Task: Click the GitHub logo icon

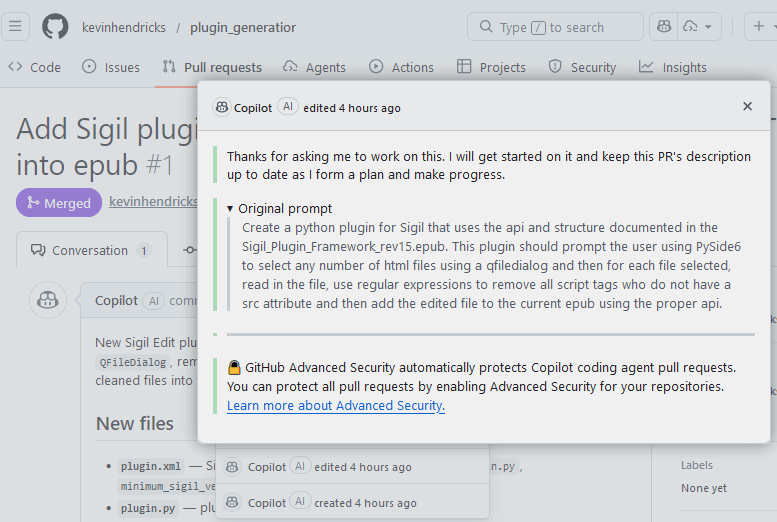Action: tap(56, 27)
